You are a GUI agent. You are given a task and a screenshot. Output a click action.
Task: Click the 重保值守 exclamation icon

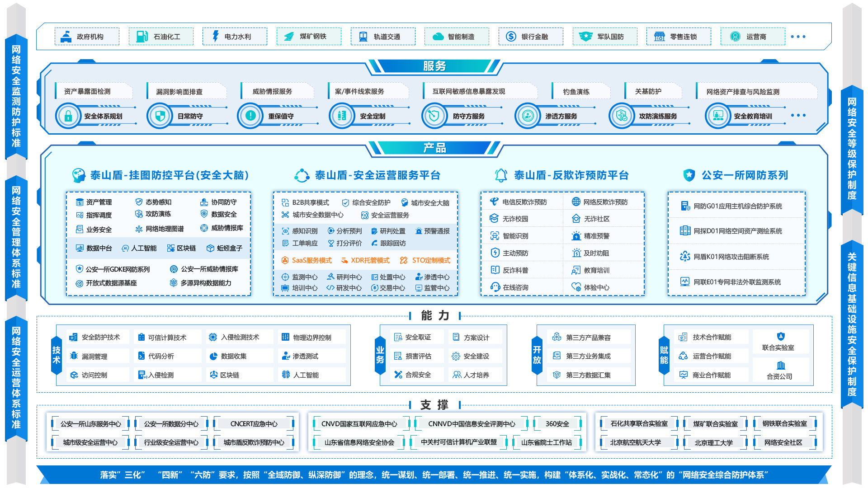tap(250, 116)
